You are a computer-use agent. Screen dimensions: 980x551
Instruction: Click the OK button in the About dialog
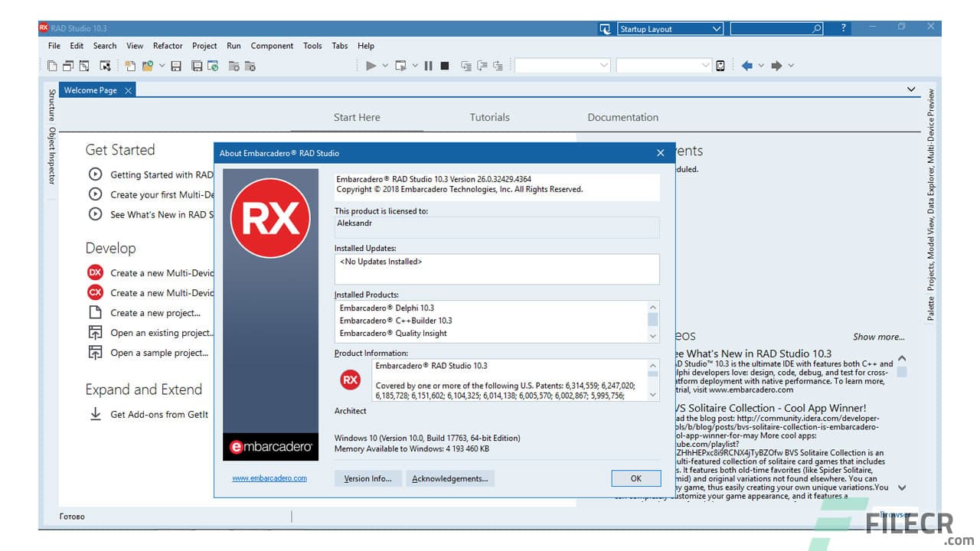coord(635,478)
